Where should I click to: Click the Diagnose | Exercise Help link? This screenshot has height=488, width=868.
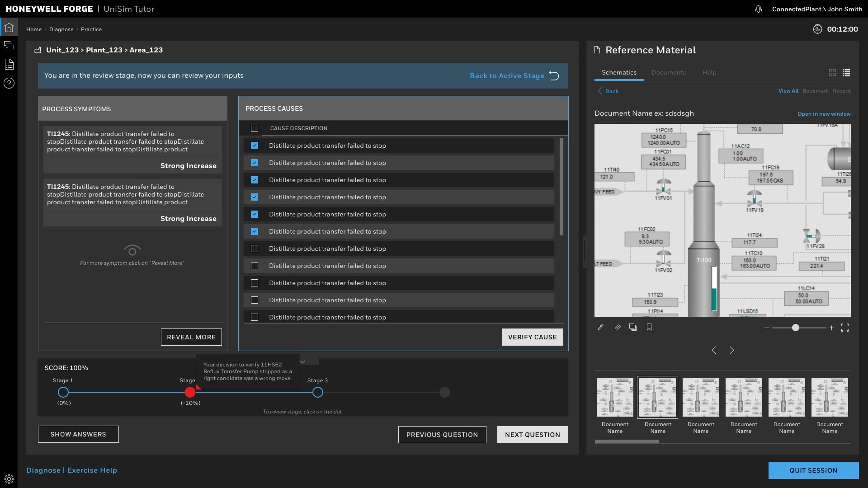pos(71,470)
